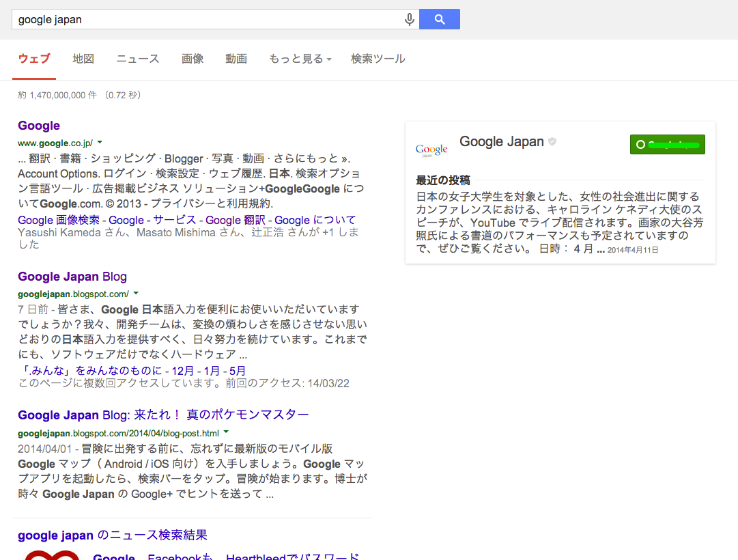Click the microphone voice search icon

click(x=410, y=19)
